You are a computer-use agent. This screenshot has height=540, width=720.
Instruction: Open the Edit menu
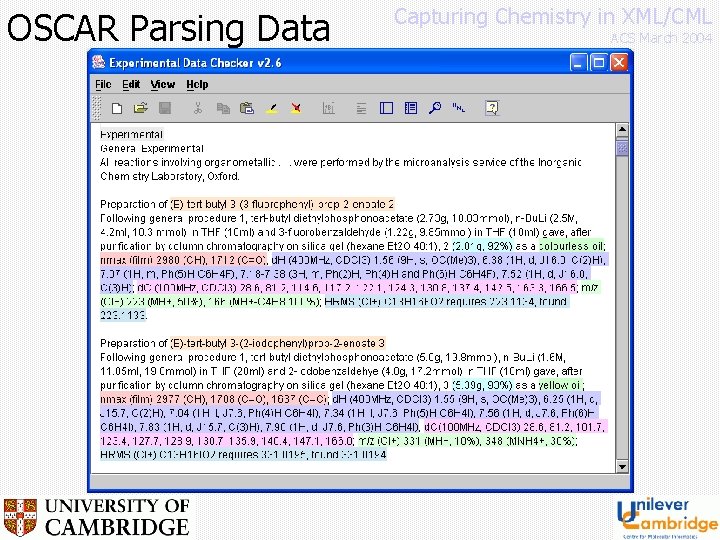131,84
